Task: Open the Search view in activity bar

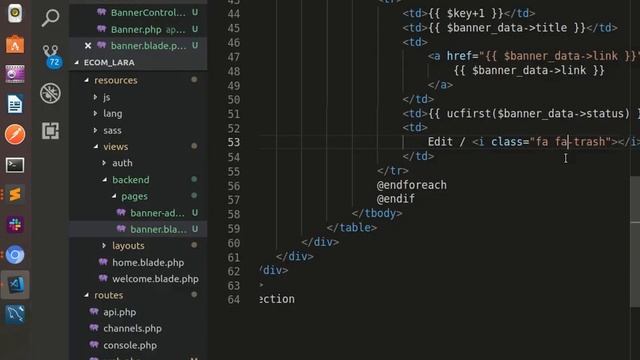Action: point(50,18)
